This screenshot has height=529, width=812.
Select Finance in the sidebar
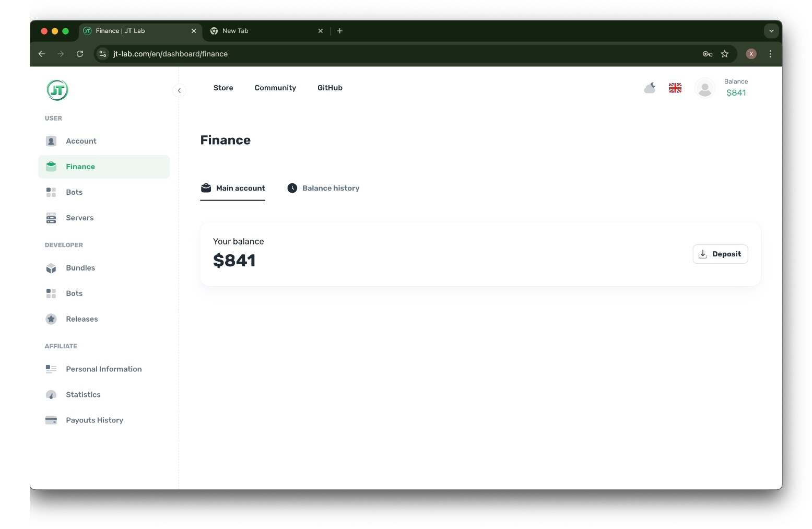(x=104, y=167)
